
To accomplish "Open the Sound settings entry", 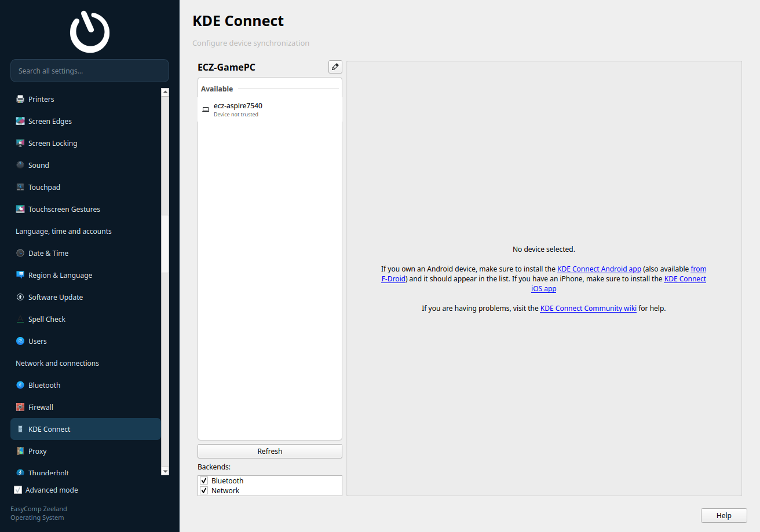I will (x=86, y=165).
